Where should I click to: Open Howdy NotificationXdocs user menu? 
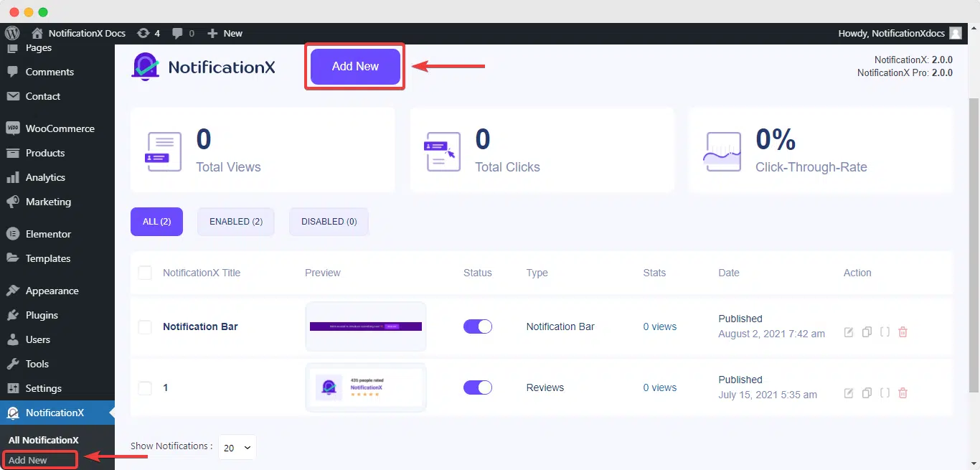click(900, 33)
